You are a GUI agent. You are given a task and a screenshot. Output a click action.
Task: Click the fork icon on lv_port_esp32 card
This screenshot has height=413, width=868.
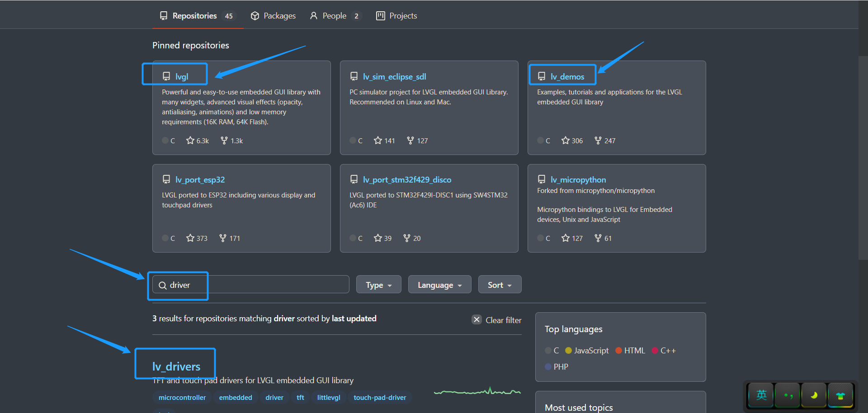tap(222, 238)
